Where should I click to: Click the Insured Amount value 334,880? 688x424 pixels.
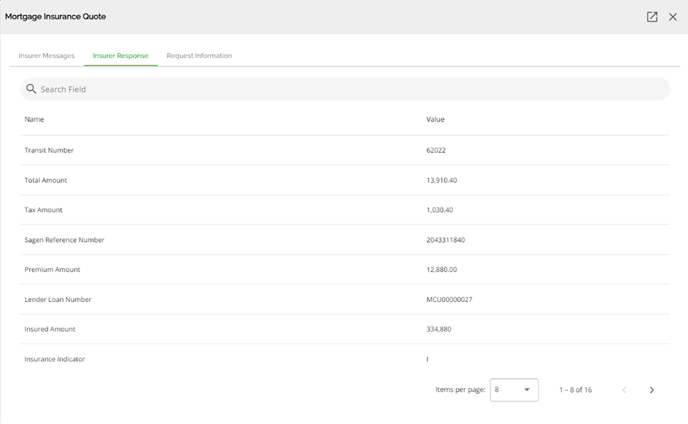coord(439,329)
